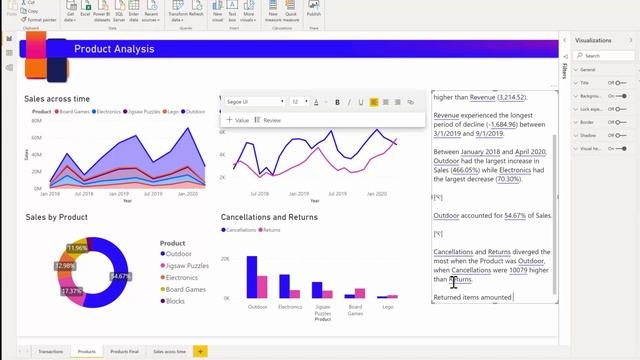Select the Products page tab
640x360 pixels.
tap(87, 351)
